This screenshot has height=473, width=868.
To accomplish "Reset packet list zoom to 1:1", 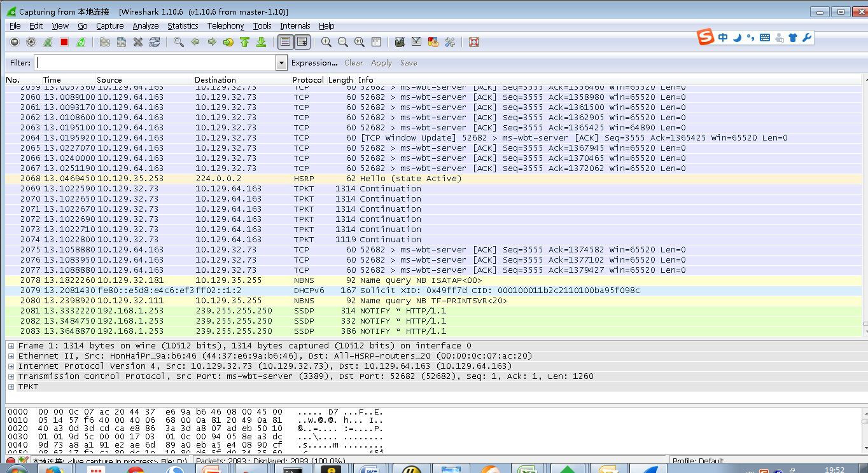I will 358,42.
